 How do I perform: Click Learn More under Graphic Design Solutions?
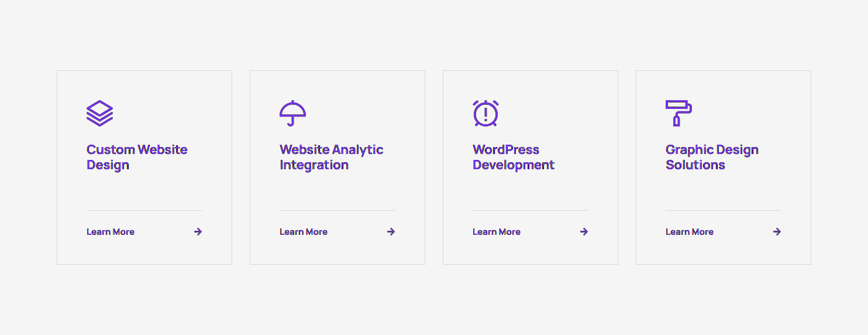pyautogui.click(x=690, y=232)
